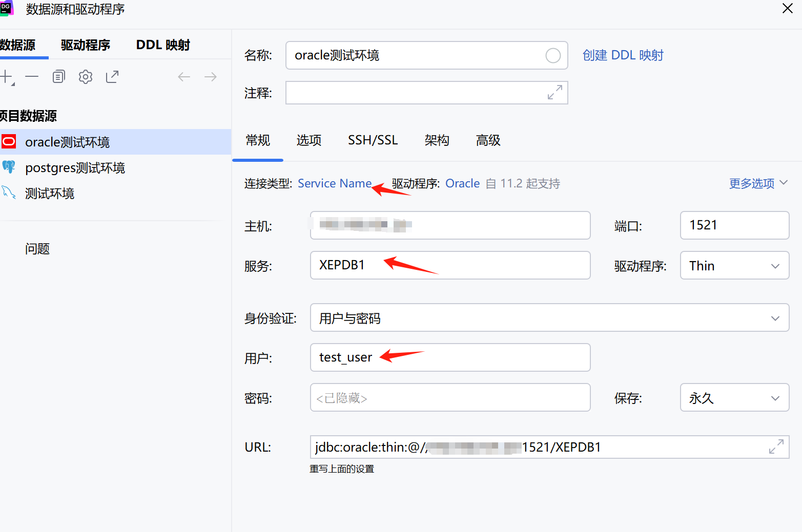Open the 常规 tab
This screenshot has width=802, height=532.
[258, 140]
